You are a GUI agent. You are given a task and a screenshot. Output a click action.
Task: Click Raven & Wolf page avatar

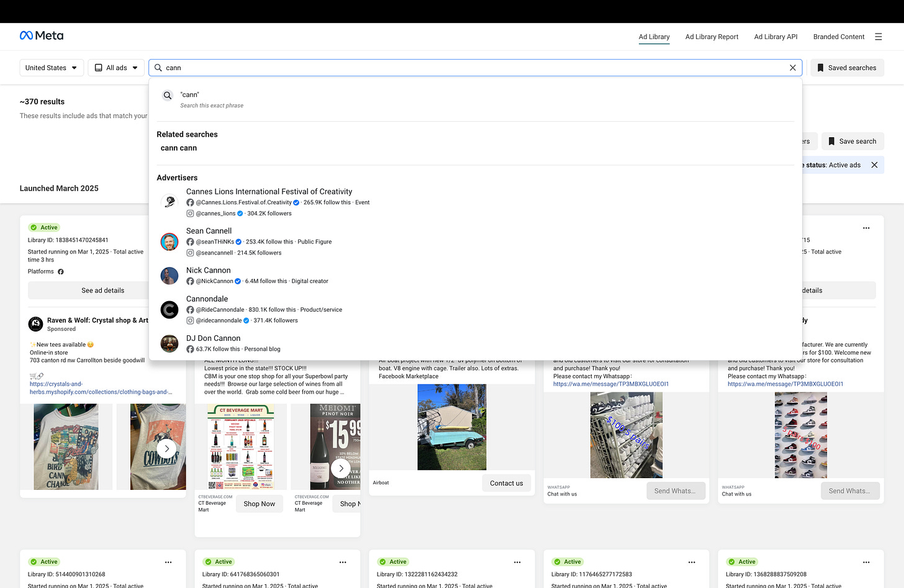[x=36, y=323]
